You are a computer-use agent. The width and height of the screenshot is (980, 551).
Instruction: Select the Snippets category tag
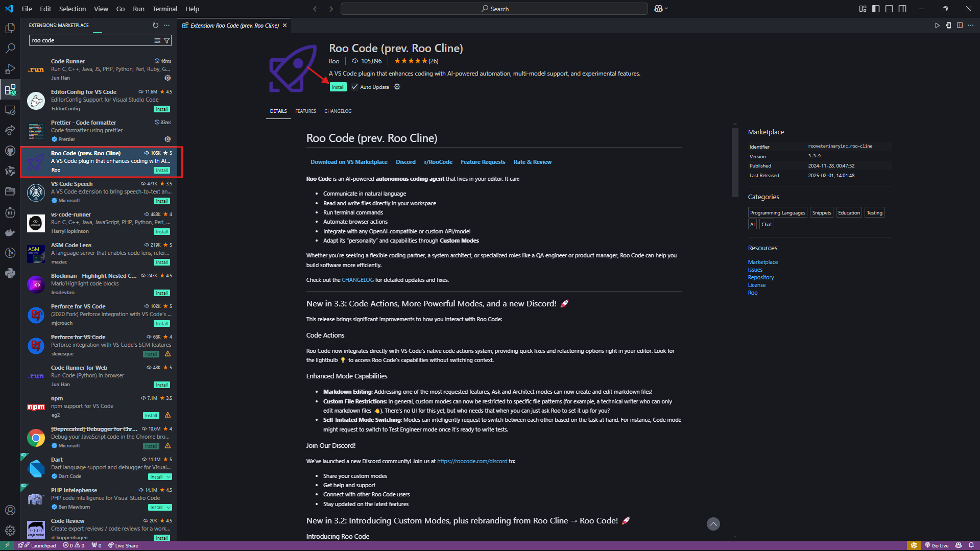tap(821, 213)
